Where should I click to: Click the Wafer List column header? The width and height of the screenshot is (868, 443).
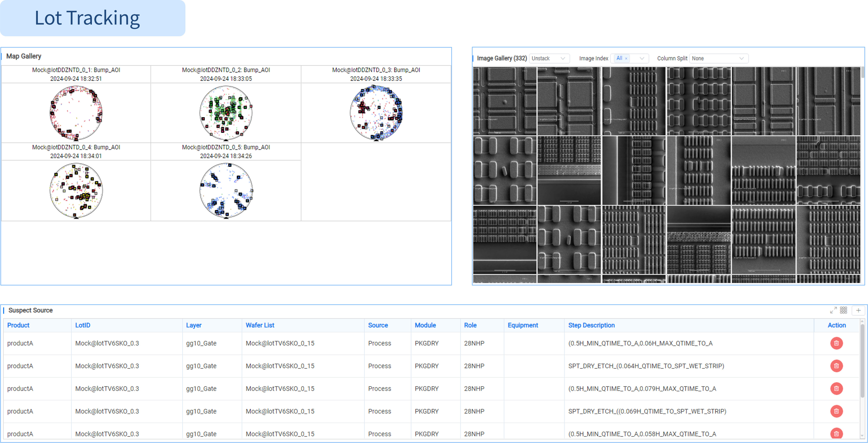[x=260, y=325]
